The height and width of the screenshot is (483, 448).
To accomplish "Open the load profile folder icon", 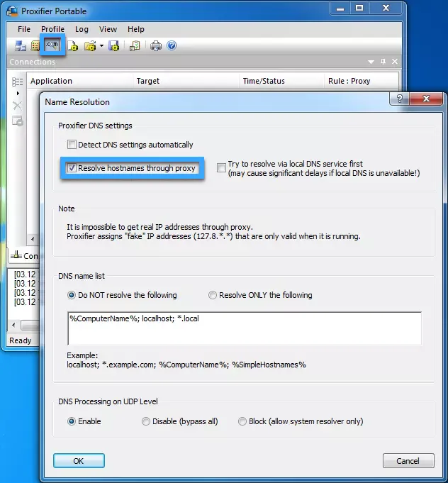I will point(90,46).
